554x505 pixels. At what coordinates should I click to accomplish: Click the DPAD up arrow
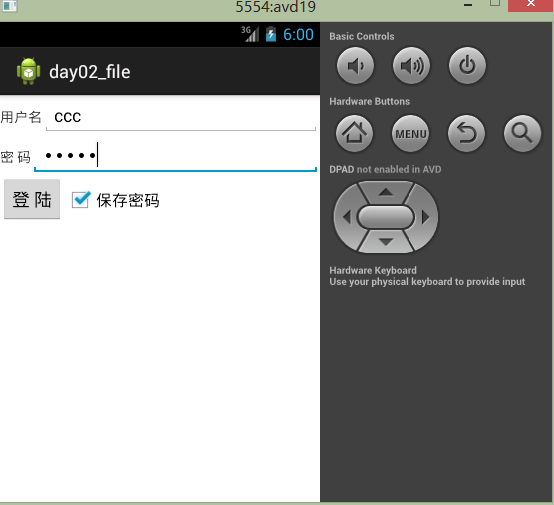coord(386,192)
